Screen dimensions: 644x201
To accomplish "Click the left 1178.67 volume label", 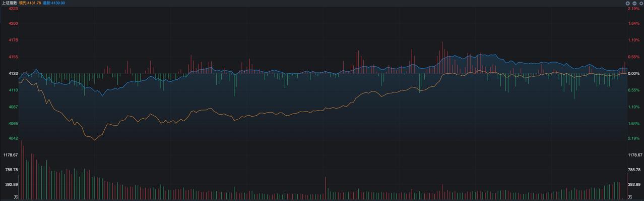I will pyautogui.click(x=11, y=155).
